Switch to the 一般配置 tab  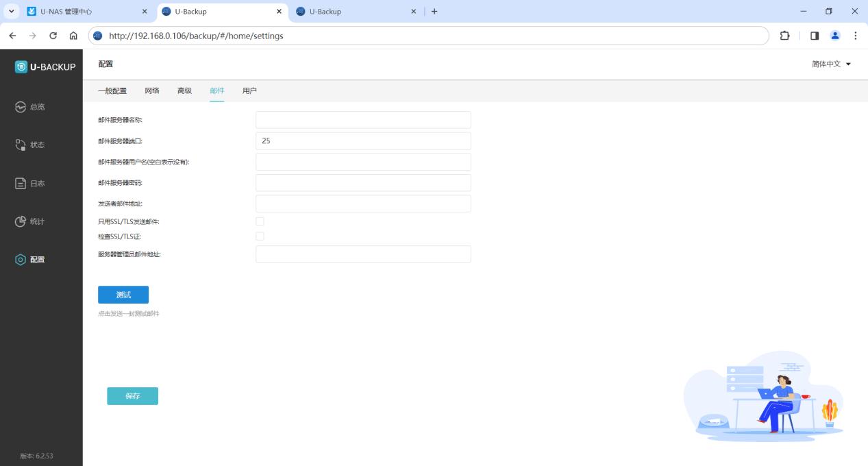point(112,90)
